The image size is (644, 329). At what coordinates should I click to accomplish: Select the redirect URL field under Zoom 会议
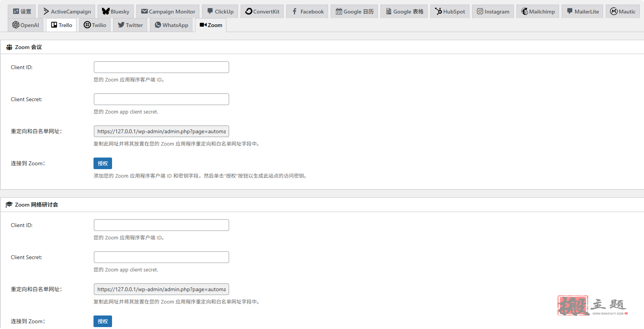click(161, 131)
